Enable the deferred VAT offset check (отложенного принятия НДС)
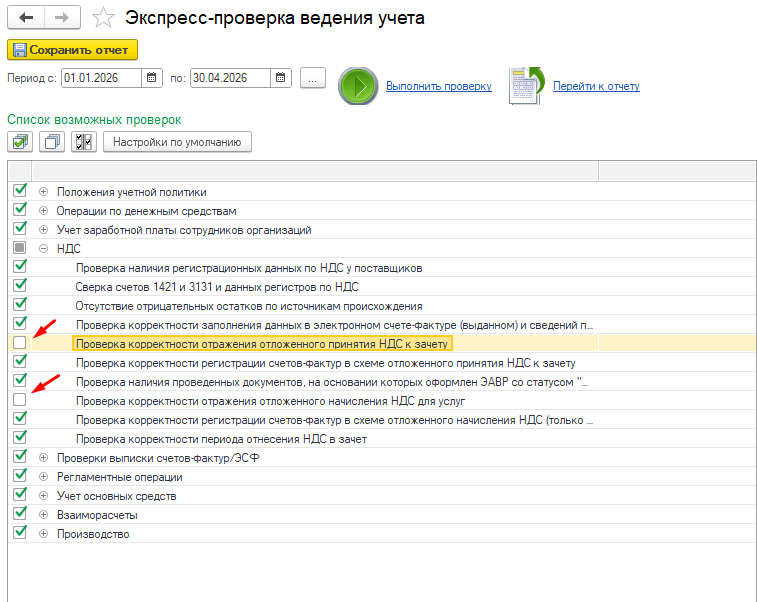757x602 pixels. 20,343
